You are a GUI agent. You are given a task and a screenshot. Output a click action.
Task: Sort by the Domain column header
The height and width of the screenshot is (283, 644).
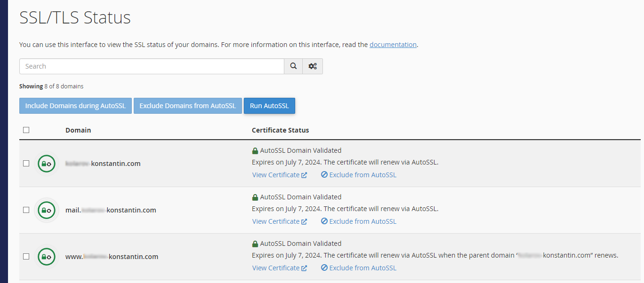(x=78, y=130)
